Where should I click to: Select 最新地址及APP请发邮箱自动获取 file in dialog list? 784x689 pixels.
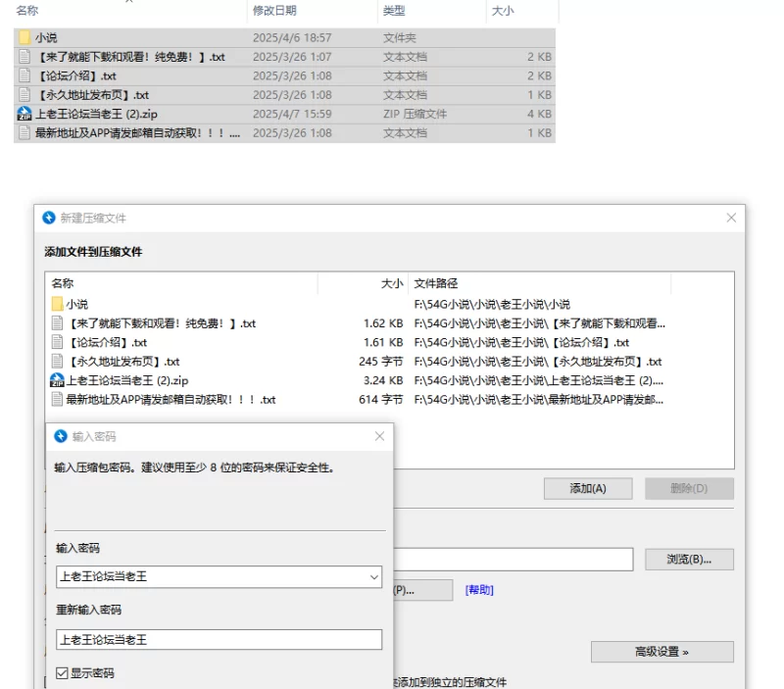(x=171, y=399)
